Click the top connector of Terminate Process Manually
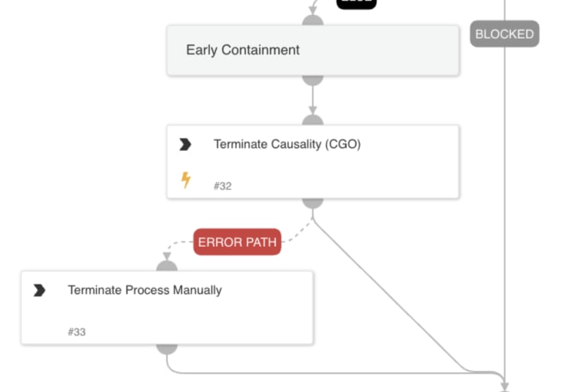 point(167,266)
